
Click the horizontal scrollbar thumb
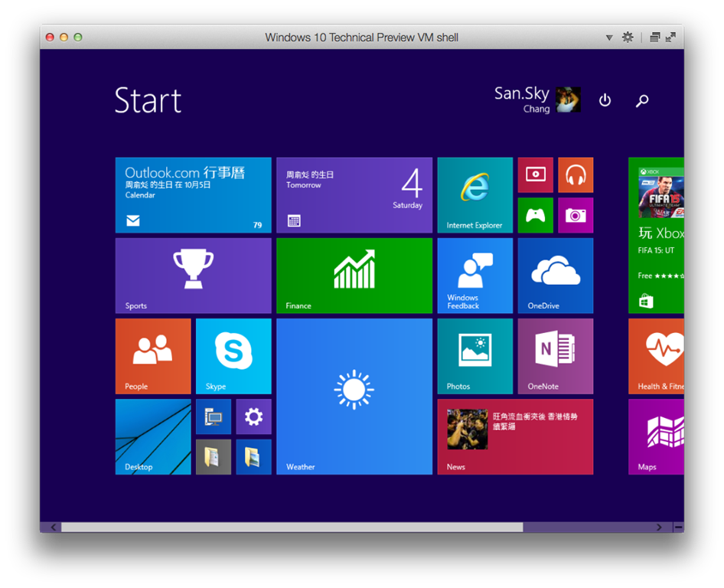pos(292,527)
